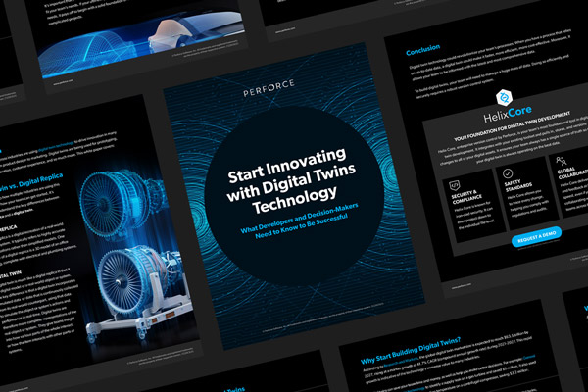Click the Why Start Building Digital Twins? heading
Viewport: 588px width, 392px height.
[x=411, y=351]
